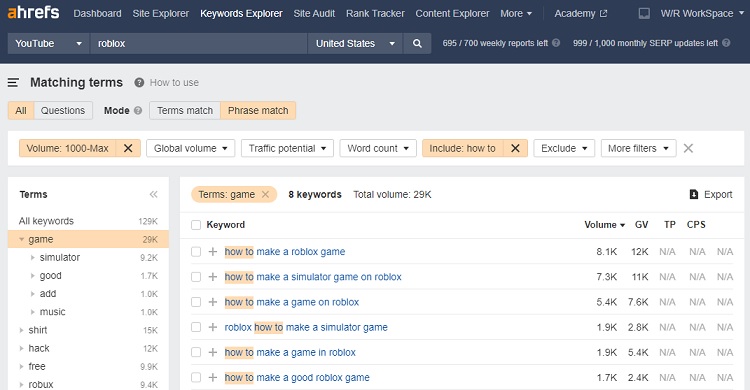Click the help icon next to Matching terms
Image resolution: width=750 pixels, height=390 pixels.
[x=139, y=83]
